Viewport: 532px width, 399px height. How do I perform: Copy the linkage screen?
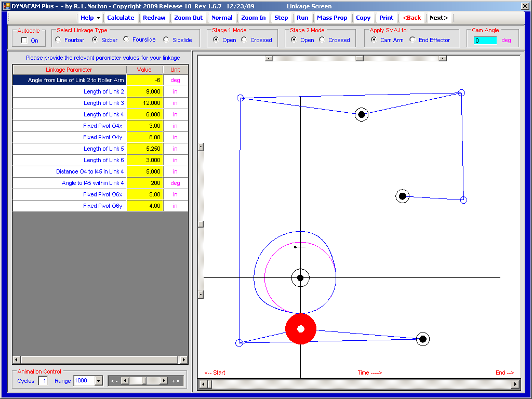coord(363,18)
